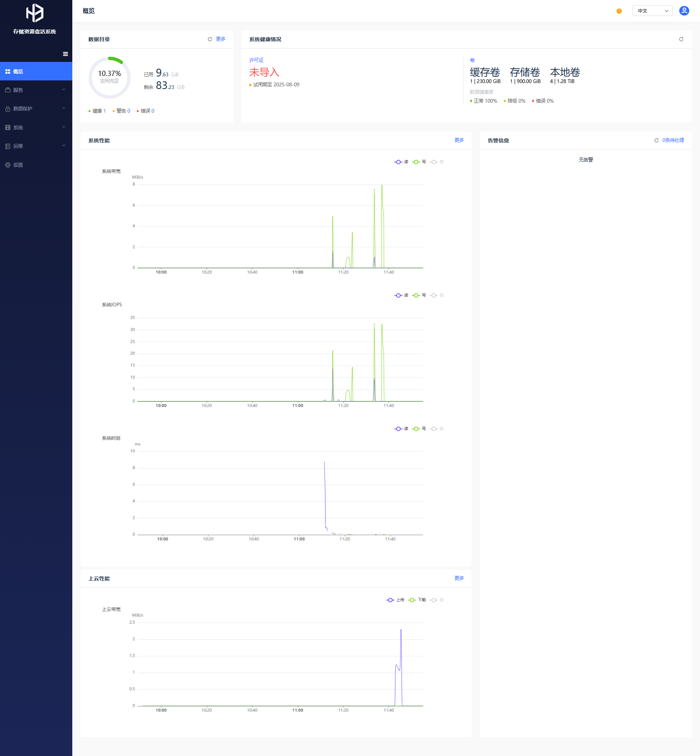Click the 降级 0% health indicator
700x756 pixels.
point(514,101)
